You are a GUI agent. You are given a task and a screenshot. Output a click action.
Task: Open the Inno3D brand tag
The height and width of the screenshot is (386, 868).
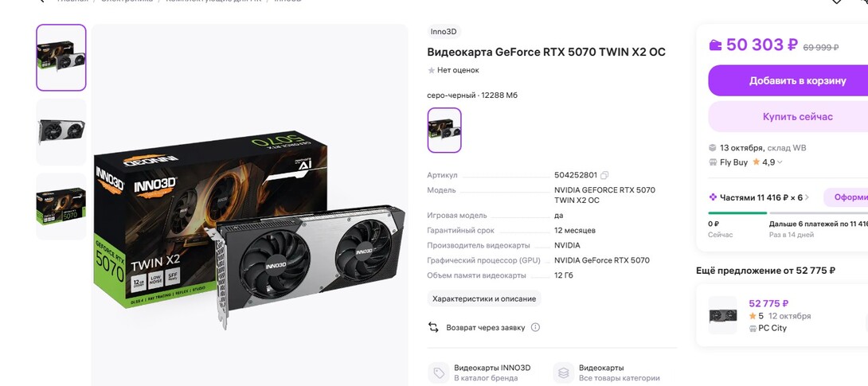(444, 32)
